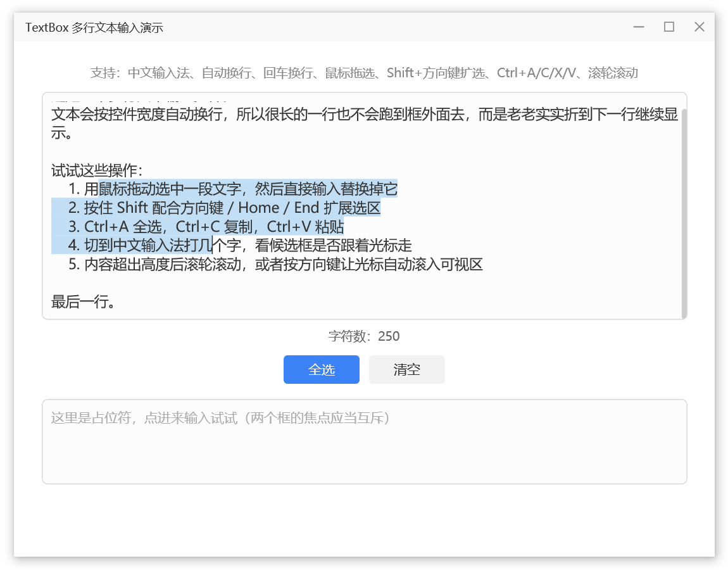728x570 pixels.
Task: Click the 全选 button
Action: pyautogui.click(x=322, y=369)
